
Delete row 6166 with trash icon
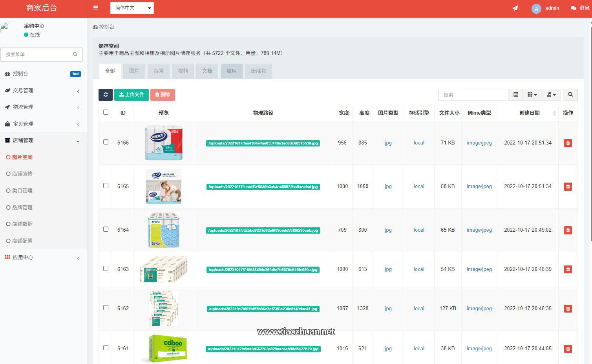pyautogui.click(x=568, y=143)
